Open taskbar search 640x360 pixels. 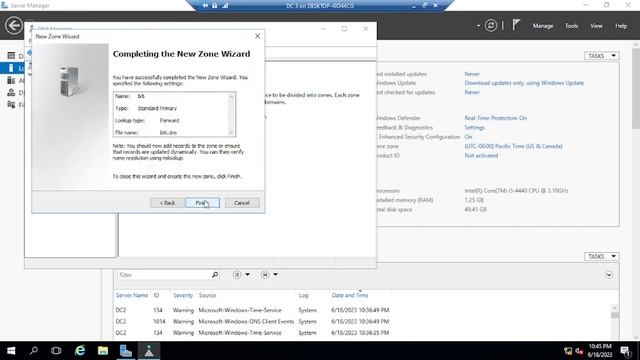tap(34, 351)
